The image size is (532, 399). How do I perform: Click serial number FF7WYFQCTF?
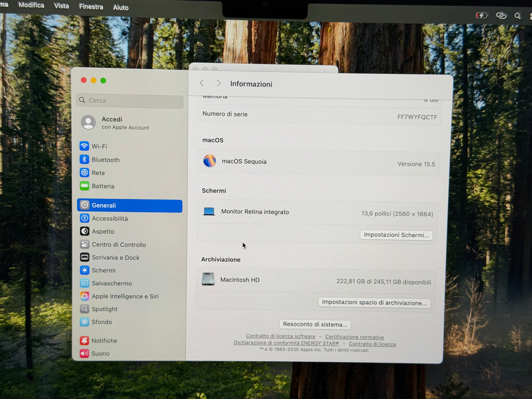[417, 117]
